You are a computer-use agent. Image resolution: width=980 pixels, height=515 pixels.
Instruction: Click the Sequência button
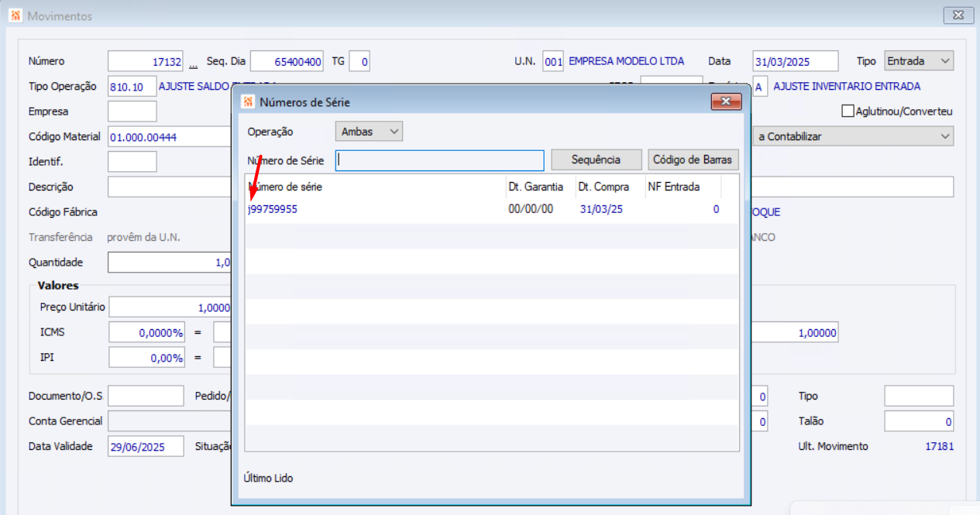coord(597,160)
